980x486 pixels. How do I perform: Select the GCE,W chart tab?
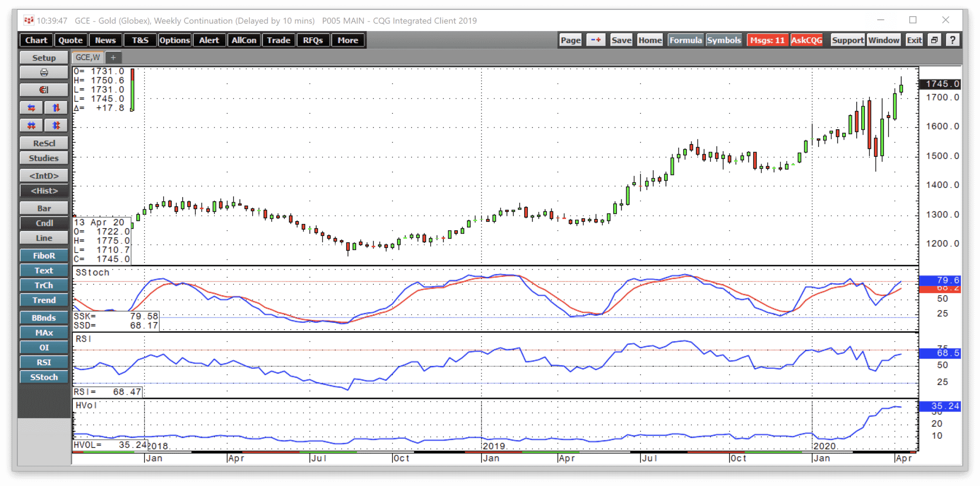coord(88,57)
